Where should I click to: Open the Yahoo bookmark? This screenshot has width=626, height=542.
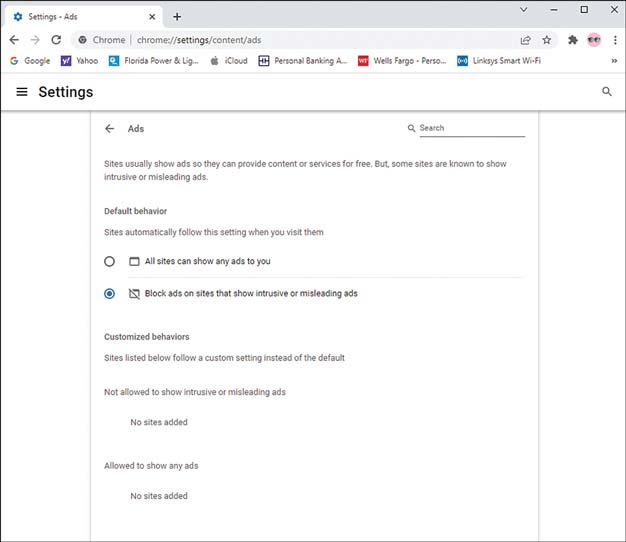79,61
